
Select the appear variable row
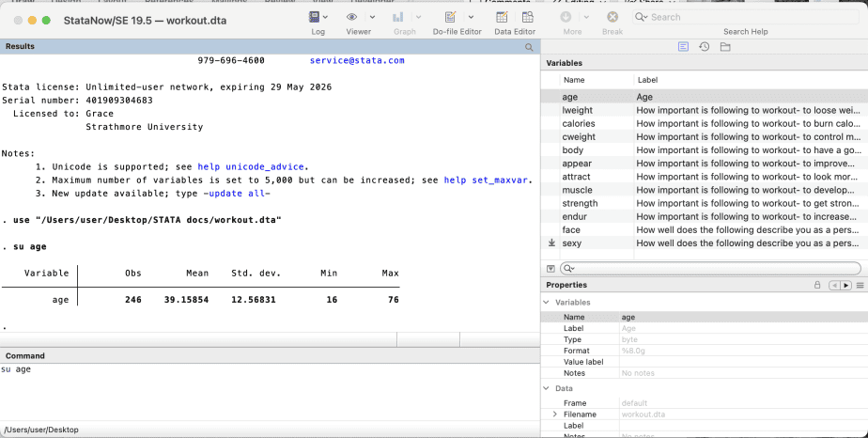(705, 164)
